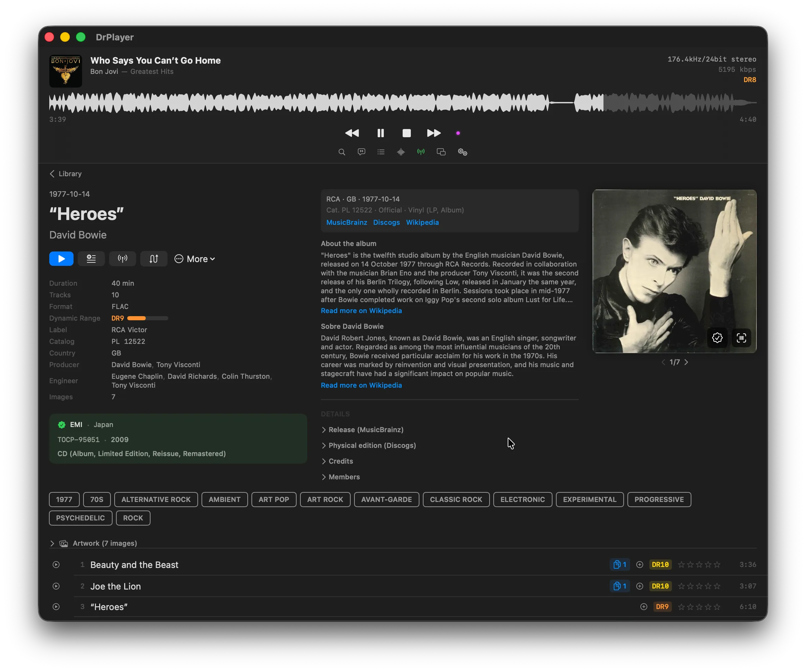Open duplicates badge on Beauty and the Beast
The height and width of the screenshot is (672, 806).
620,565
